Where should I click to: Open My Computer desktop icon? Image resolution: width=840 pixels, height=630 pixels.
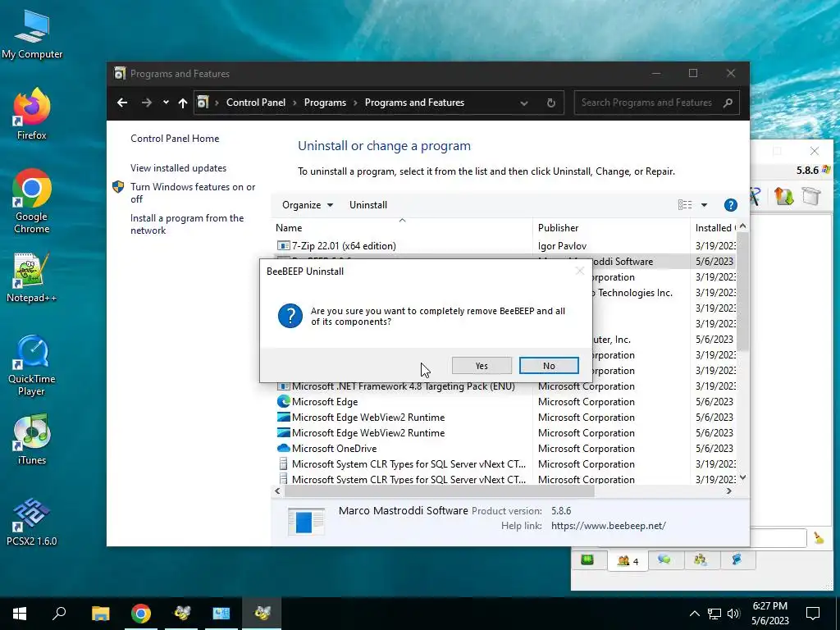[x=32, y=34]
